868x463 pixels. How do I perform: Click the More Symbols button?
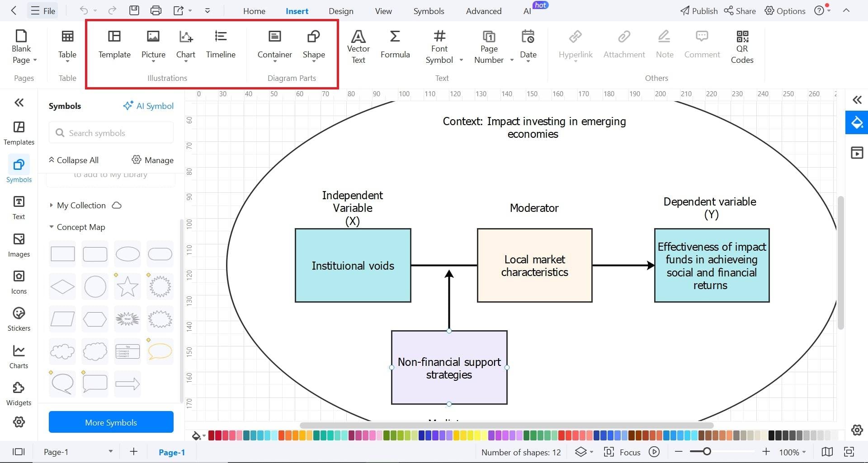(111, 422)
